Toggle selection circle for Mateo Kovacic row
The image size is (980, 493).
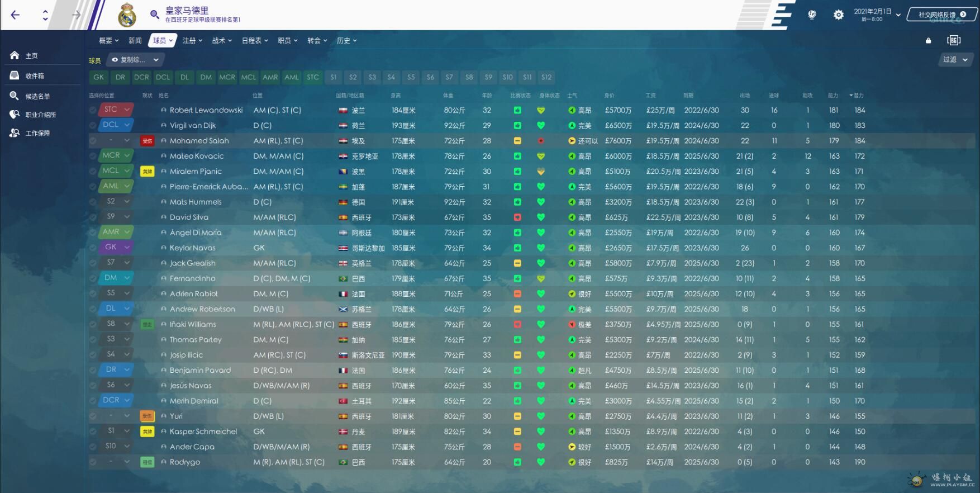(x=93, y=156)
